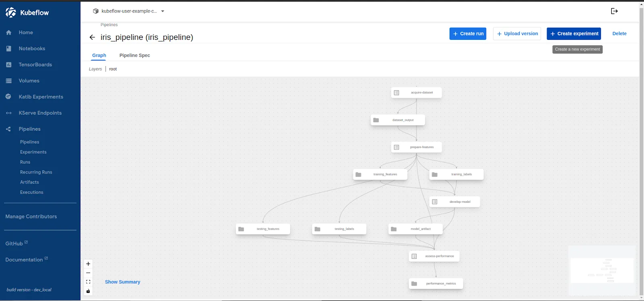Toggle the graph interactivity lock
Screen dimensions: 644x301
coord(88,291)
